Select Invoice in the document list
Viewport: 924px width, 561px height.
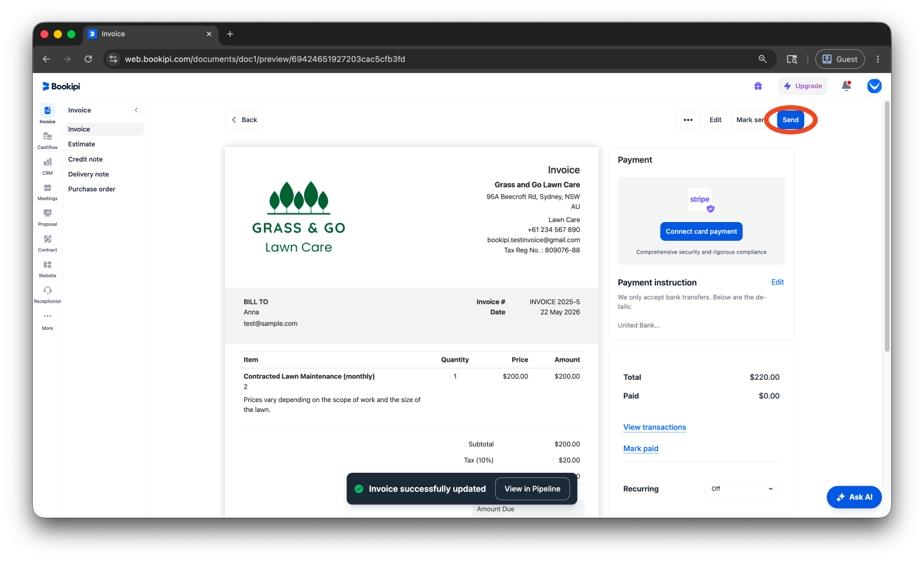tap(103, 129)
